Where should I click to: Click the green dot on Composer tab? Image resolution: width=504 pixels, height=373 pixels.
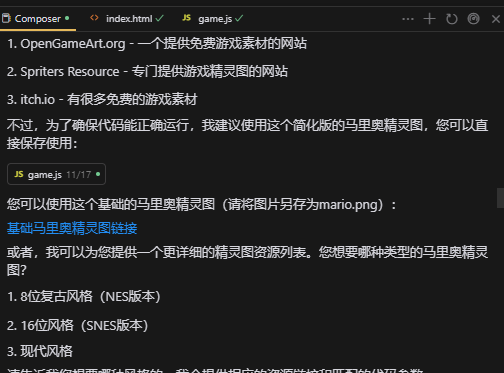tap(67, 18)
